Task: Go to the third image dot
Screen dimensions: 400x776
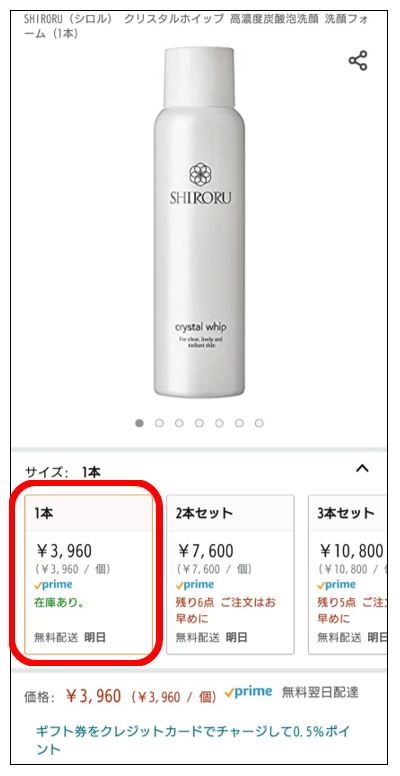Action: tap(179, 423)
